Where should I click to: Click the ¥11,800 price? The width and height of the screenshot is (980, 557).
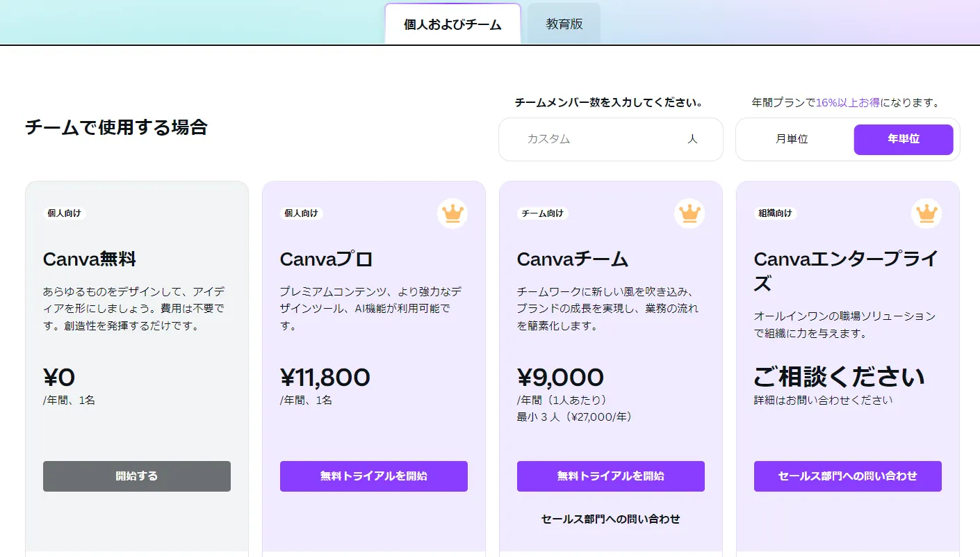pyautogui.click(x=325, y=378)
